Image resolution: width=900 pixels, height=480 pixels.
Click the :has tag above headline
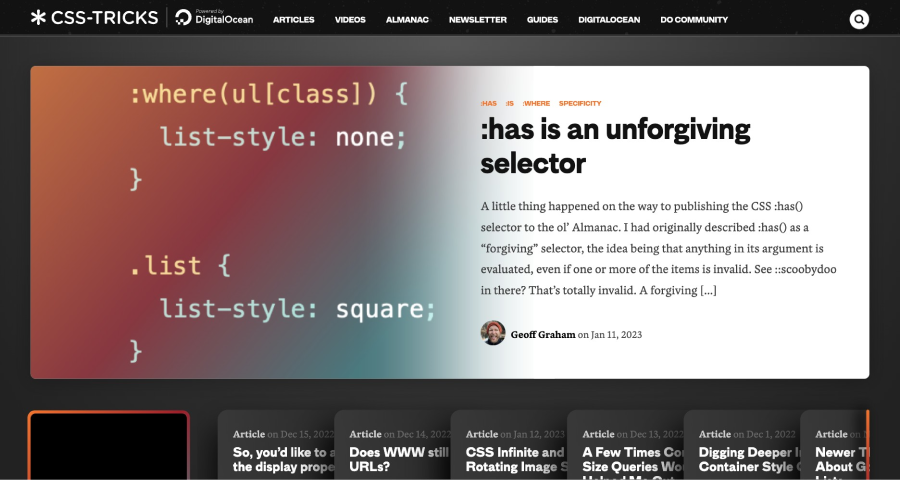(x=489, y=103)
